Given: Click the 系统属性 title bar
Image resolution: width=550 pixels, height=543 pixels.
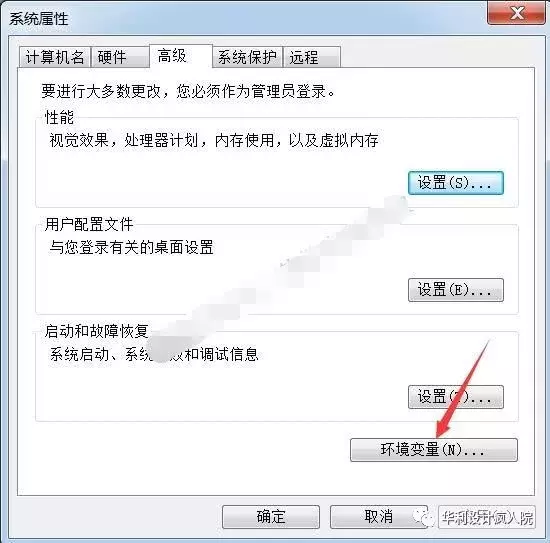Looking at the screenshot, I should tap(246, 18).
